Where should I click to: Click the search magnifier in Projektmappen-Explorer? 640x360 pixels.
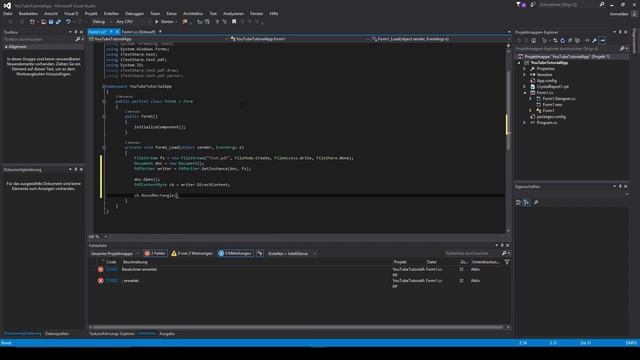[622, 49]
